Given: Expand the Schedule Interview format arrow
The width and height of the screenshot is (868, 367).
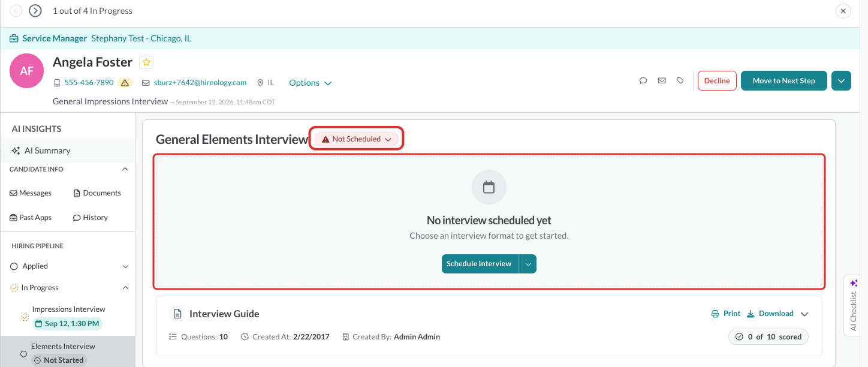Looking at the screenshot, I should coord(528,264).
